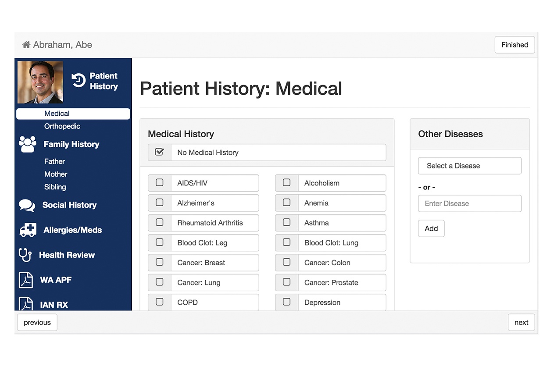Click the IAN RX document link text

click(54, 305)
